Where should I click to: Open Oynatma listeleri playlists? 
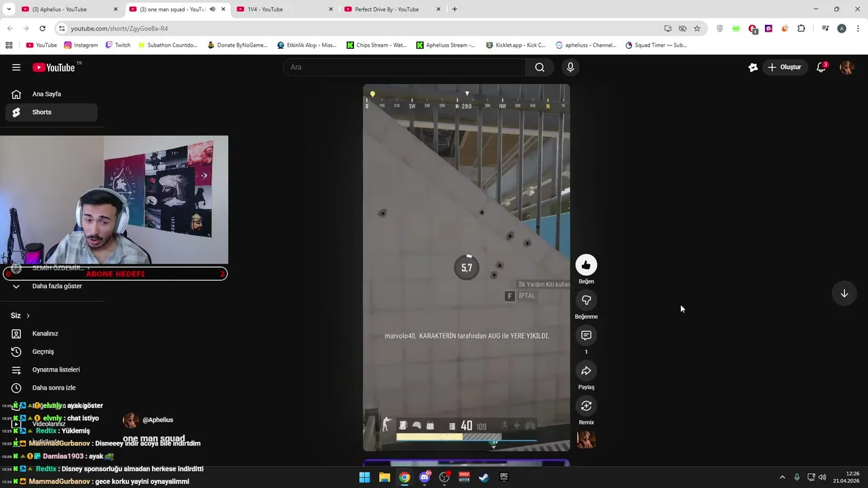[x=52, y=369]
